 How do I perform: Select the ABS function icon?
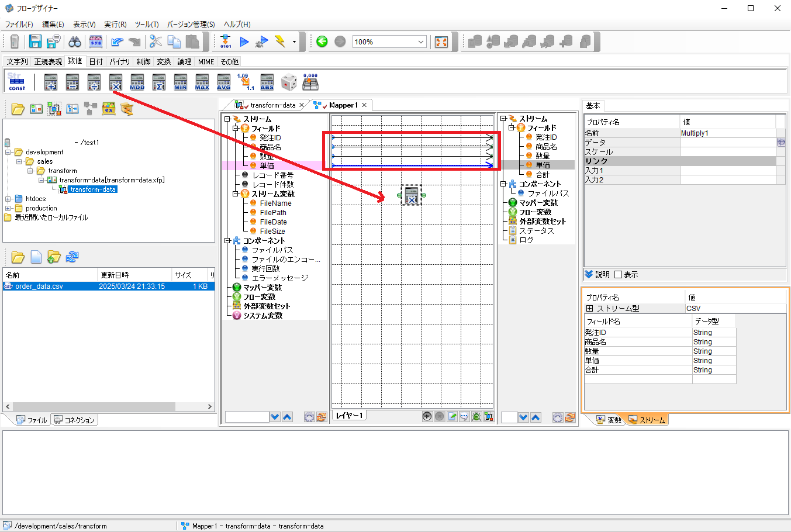coord(267,82)
